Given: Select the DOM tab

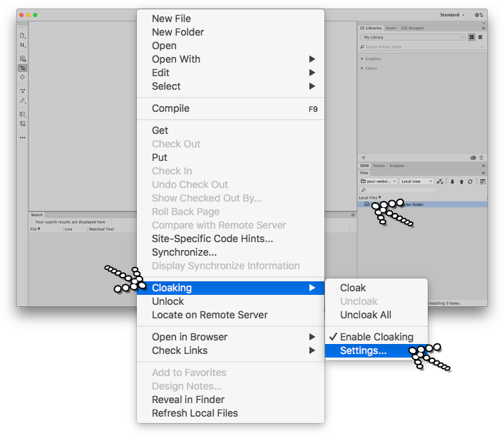Looking at the screenshot, I should click(x=364, y=166).
